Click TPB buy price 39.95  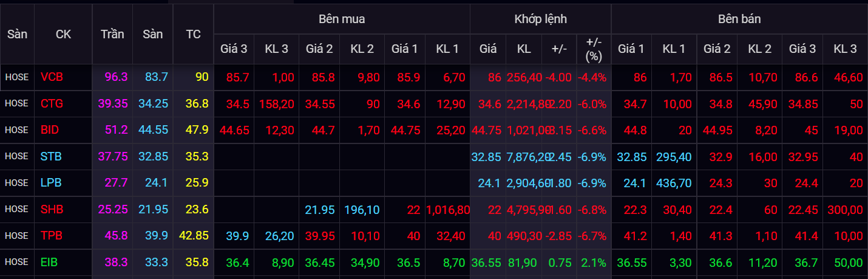tap(319, 236)
